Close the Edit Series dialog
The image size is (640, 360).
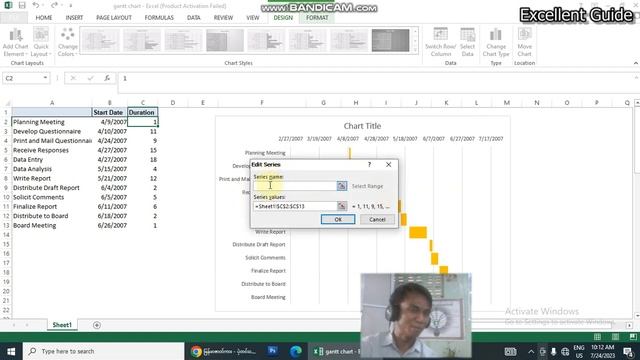click(x=389, y=164)
